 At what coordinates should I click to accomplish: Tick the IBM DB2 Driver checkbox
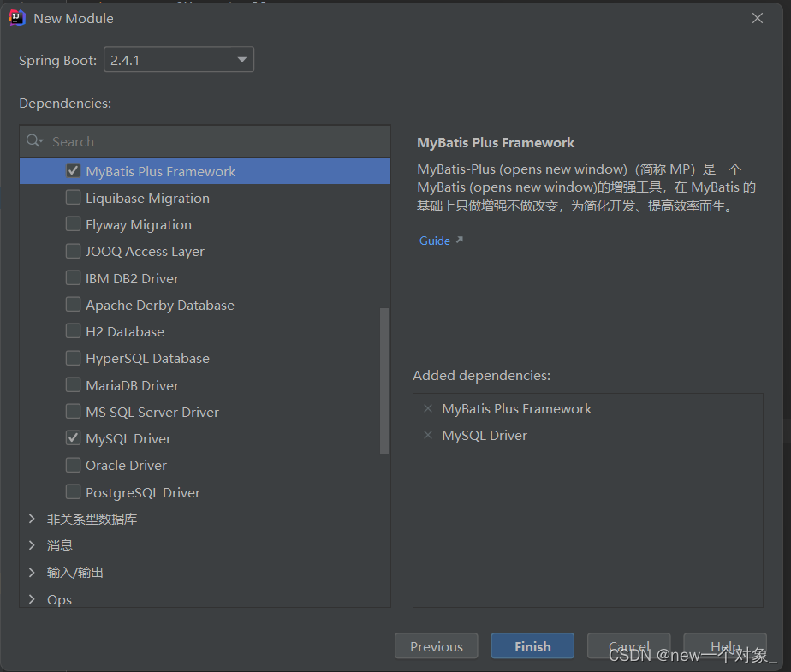(x=73, y=278)
